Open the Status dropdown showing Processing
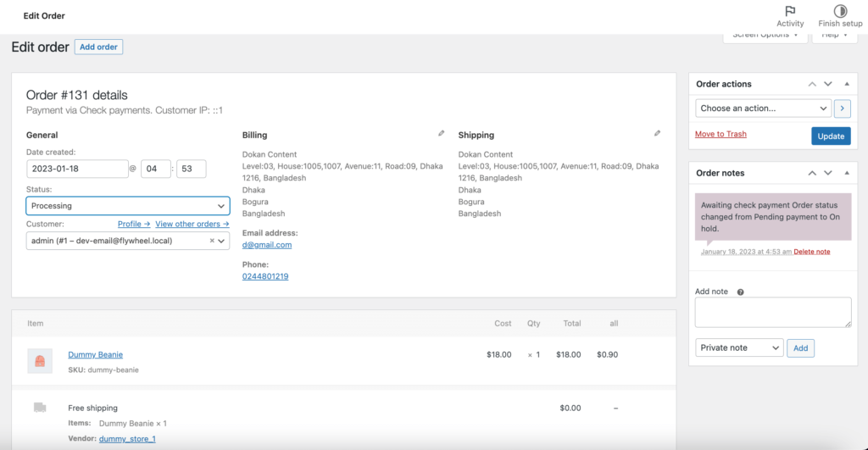Image resolution: width=868 pixels, height=450 pixels. tap(128, 206)
